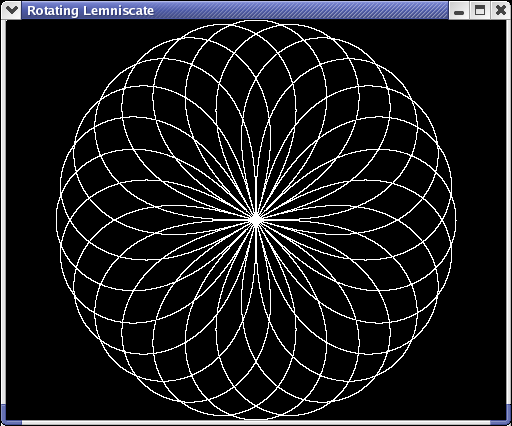Screen dimensions: 512x426
Task: Click the horizontal line left of the center
Action: tap(230, 220)
